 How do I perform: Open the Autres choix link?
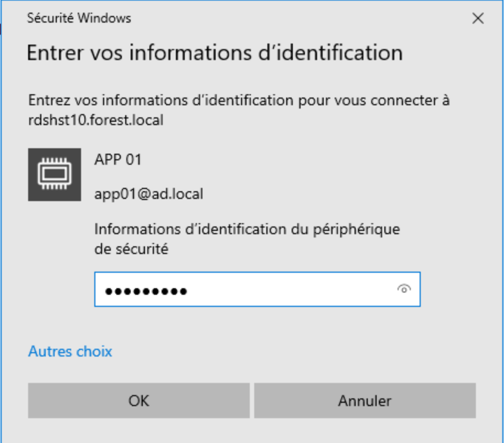tap(70, 351)
